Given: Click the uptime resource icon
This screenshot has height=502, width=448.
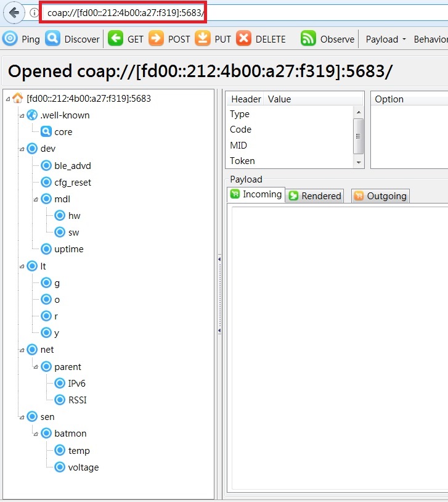Looking at the screenshot, I should pyautogui.click(x=46, y=249).
